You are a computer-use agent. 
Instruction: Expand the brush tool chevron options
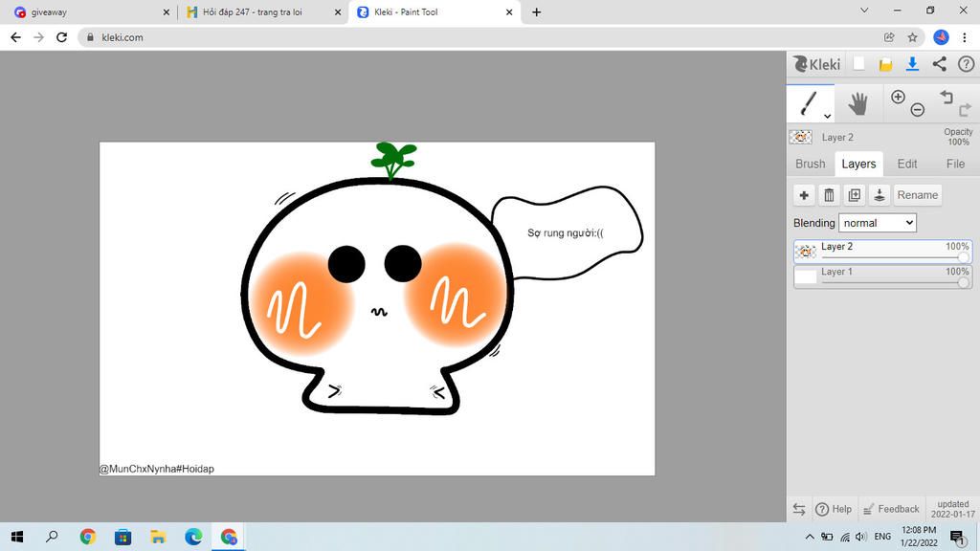pyautogui.click(x=827, y=116)
